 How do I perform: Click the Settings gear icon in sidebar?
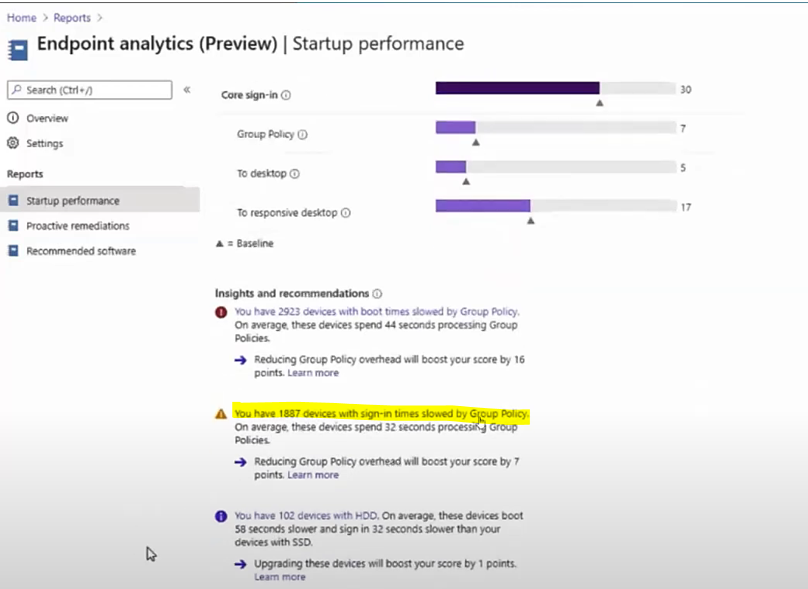(x=13, y=143)
